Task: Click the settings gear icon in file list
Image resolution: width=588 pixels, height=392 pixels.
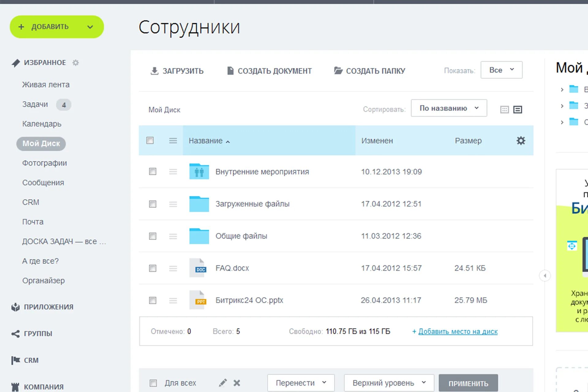Action: point(521,141)
